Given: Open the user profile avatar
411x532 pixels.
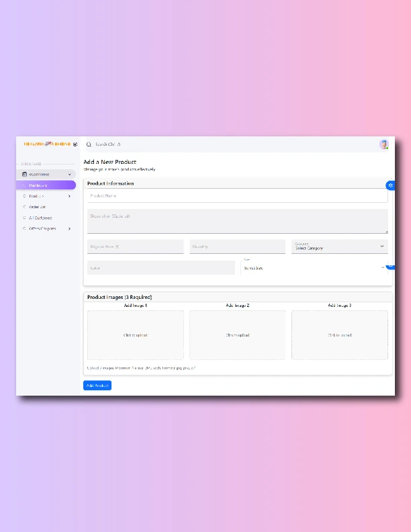Looking at the screenshot, I should tap(383, 144).
